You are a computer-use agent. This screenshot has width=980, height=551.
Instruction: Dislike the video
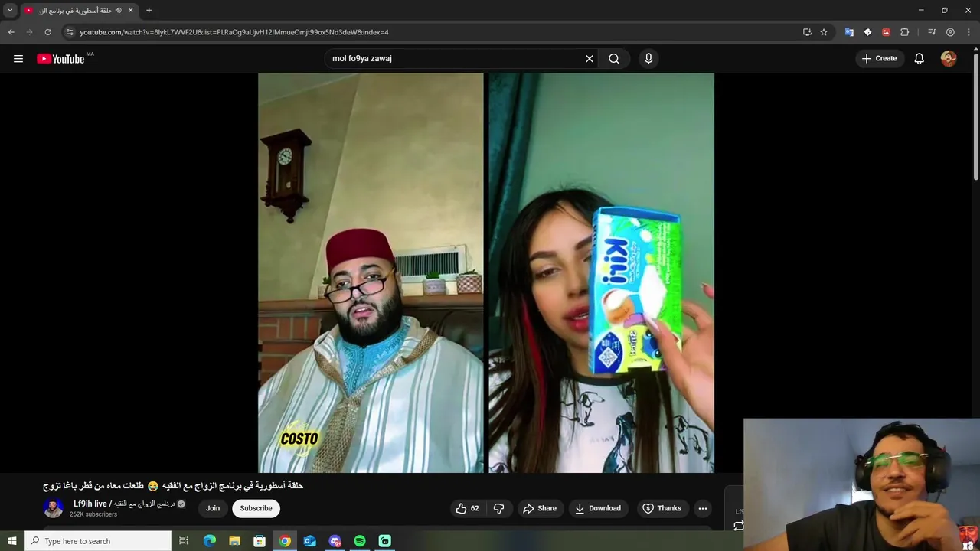tap(498, 508)
